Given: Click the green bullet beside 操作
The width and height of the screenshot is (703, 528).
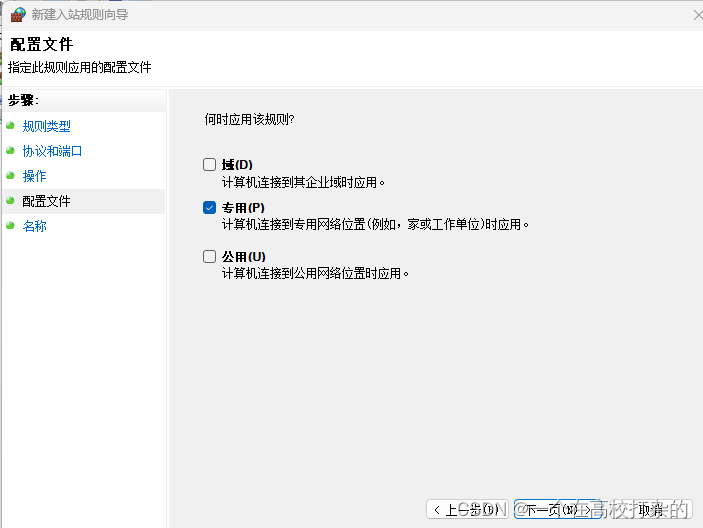Looking at the screenshot, I should [11, 176].
